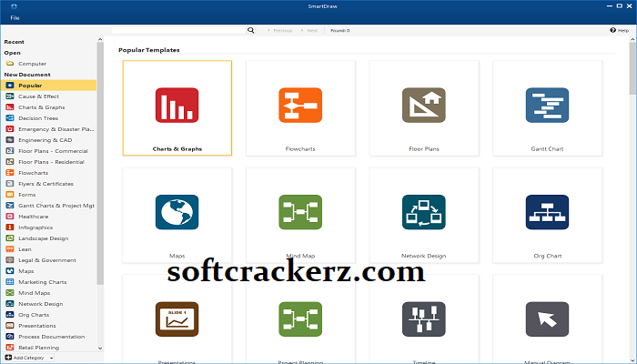Select the Mind Maps sidebar category
The height and width of the screenshot is (364, 637).
[49, 293]
